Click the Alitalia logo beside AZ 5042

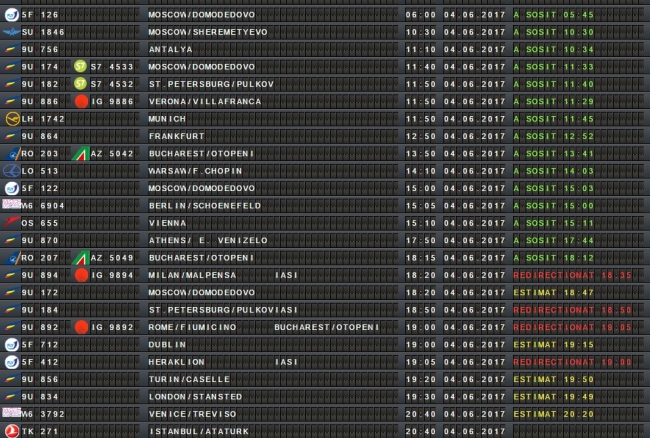pos(80,154)
